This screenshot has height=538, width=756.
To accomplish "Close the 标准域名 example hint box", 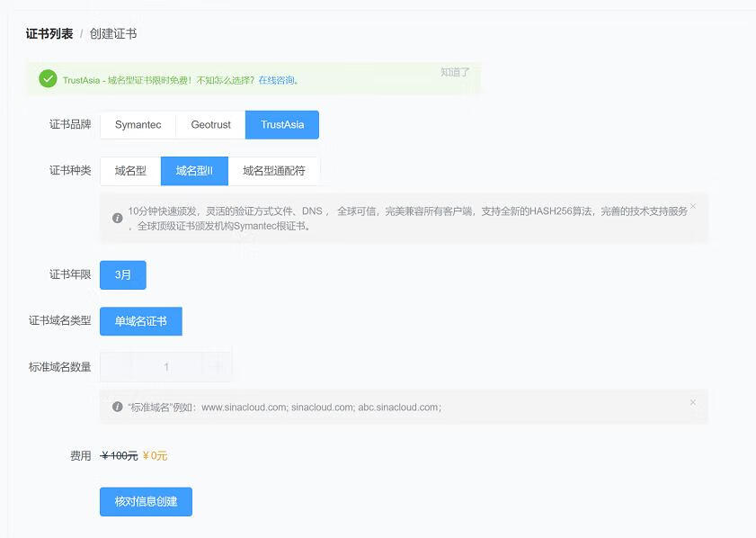I will coord(692,402).
